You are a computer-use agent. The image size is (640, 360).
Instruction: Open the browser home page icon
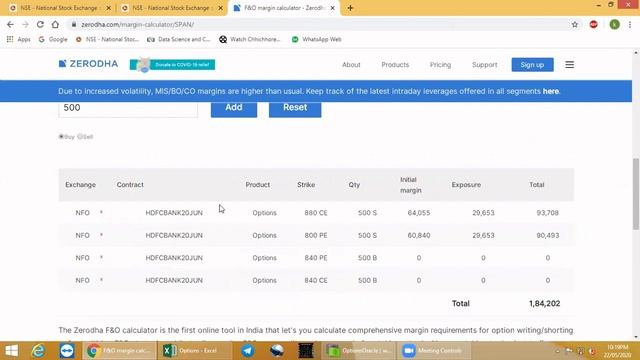pos(55,24)
